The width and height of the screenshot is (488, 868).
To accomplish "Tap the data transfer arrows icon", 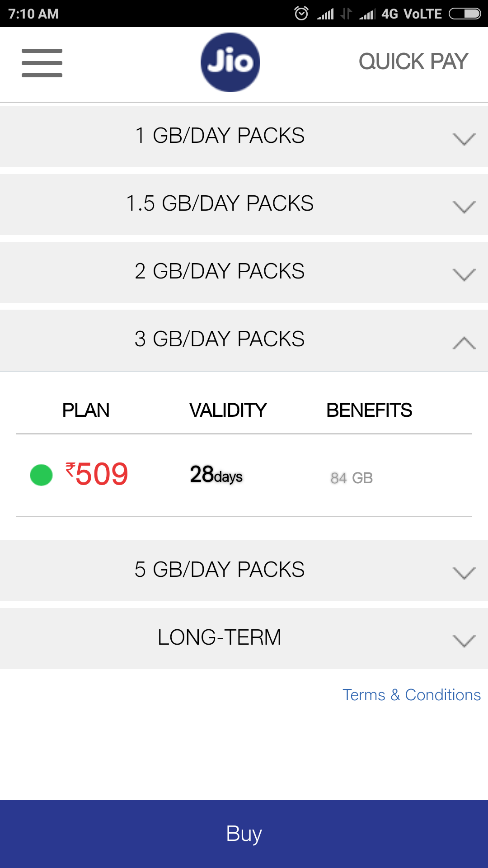I will pos(346,14).
